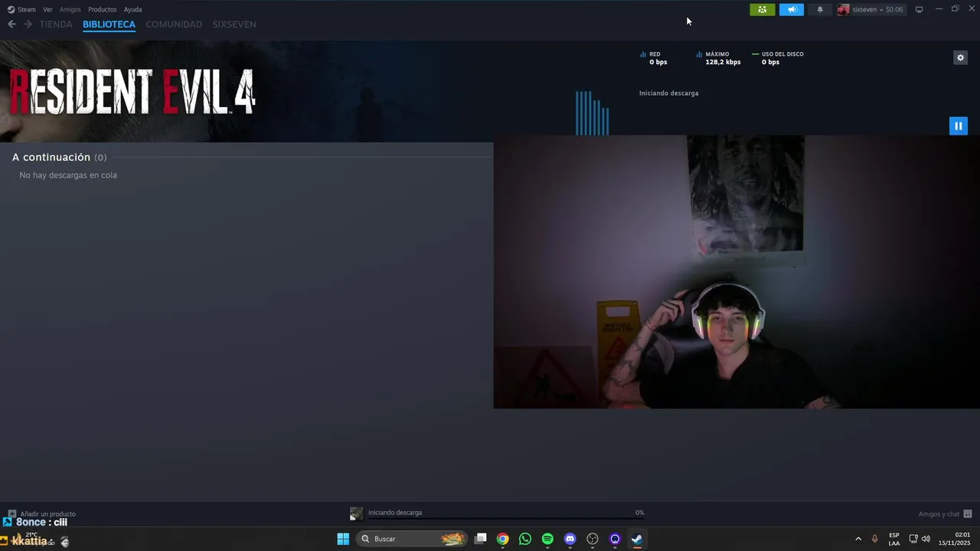Viewport: 980px width, 551px height.
Task: Open the Ver menu
Action: pyautogui.click(x=47, y=9)
